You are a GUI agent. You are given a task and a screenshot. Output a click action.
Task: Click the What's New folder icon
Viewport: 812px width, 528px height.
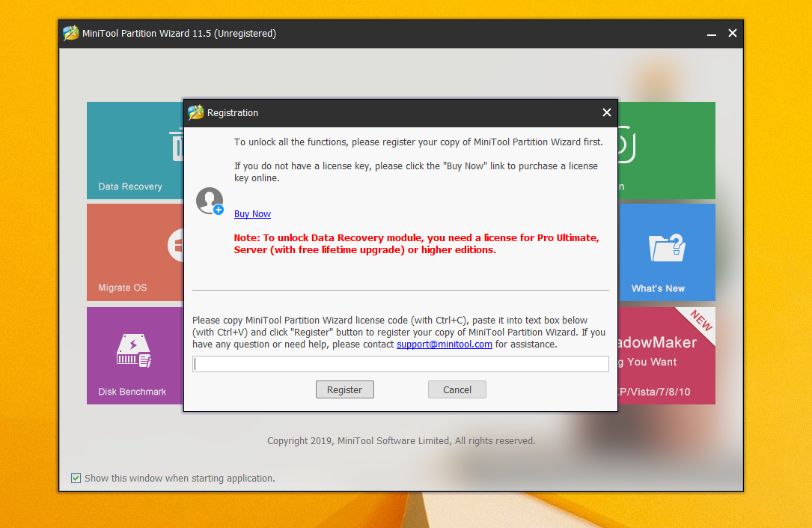click(665, 246)
